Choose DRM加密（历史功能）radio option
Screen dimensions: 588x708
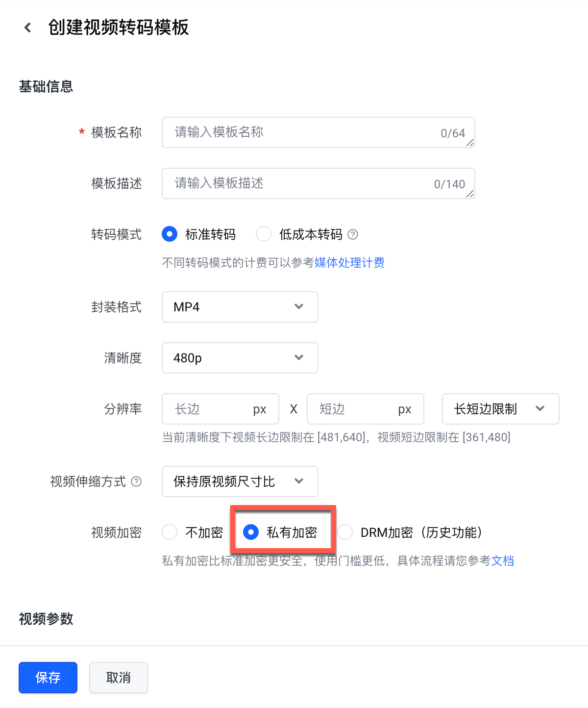tap(345, 532)
